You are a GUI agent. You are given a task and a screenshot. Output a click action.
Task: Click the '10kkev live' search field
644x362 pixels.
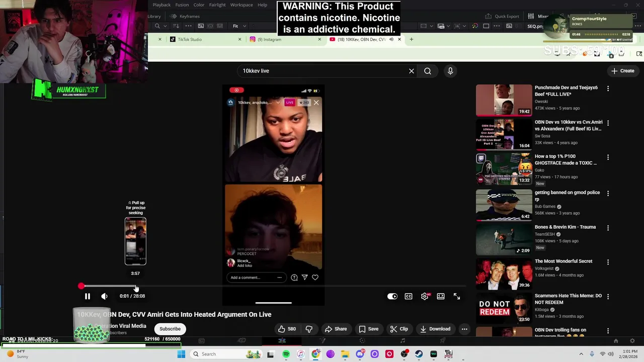(x=322, y=71)
